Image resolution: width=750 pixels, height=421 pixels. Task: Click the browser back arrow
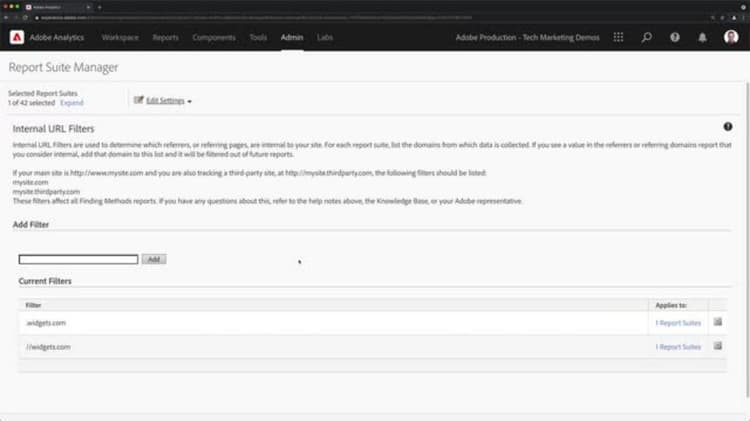[6, 18]
